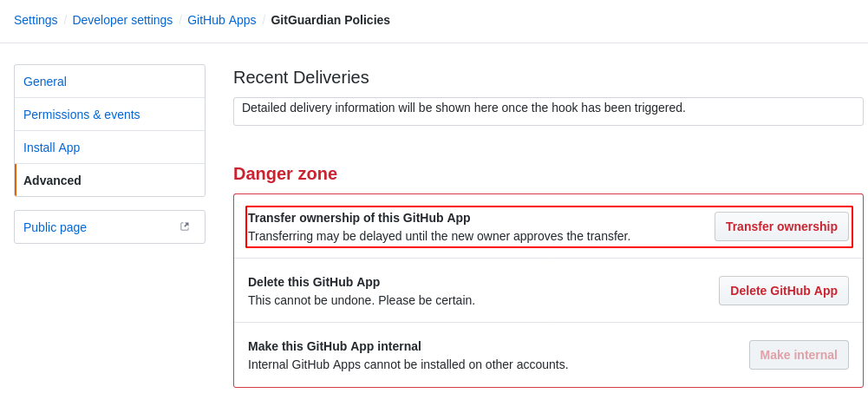Click the Danger zone heading
Screen dimensions: 868x413
click(285, 174)
